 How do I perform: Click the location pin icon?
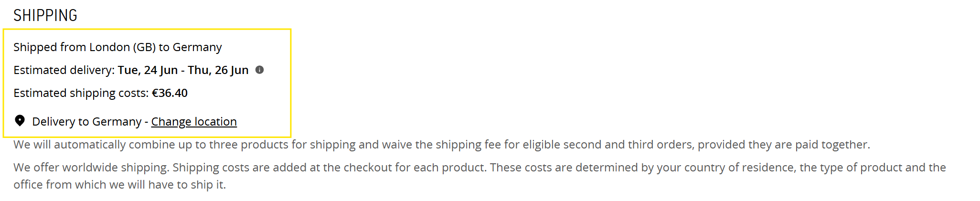click(20, 120)
